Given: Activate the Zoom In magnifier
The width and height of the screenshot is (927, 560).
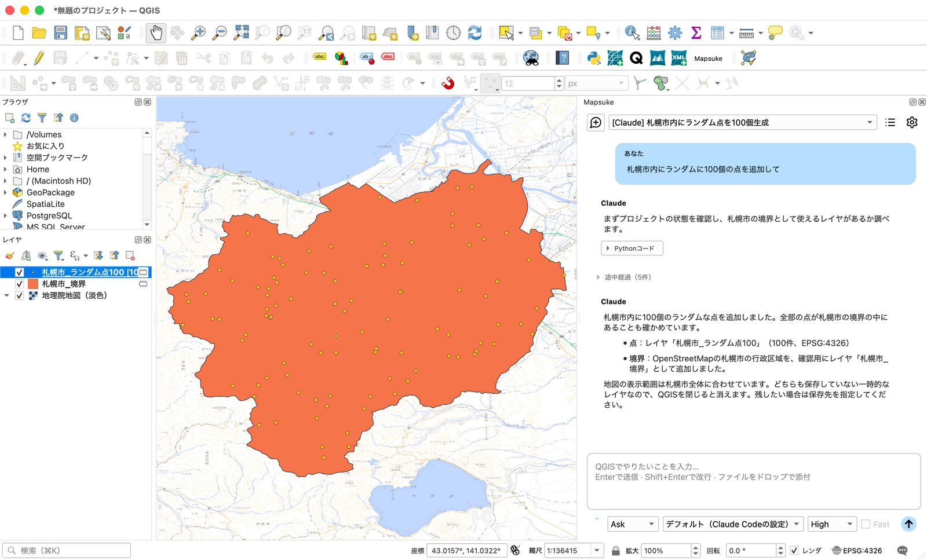Looking at the screenshot, I should (198, 33).
